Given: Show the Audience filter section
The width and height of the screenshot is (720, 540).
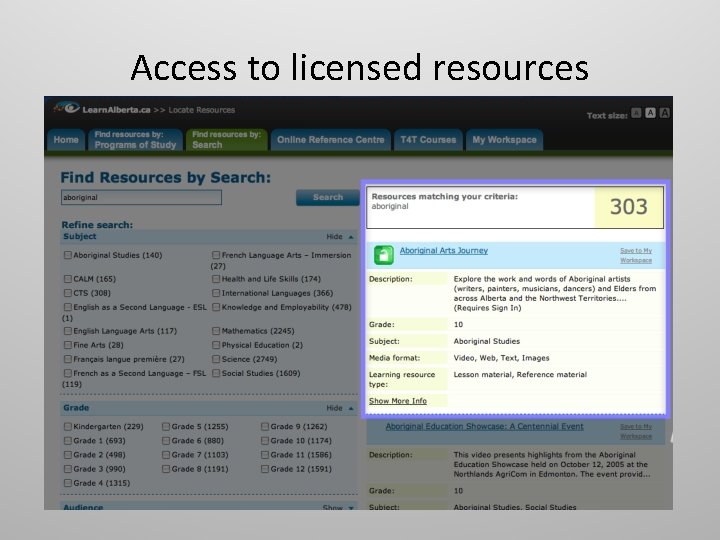Looking at the screenshot, I should pyautogui.click(x=338, y=507).
